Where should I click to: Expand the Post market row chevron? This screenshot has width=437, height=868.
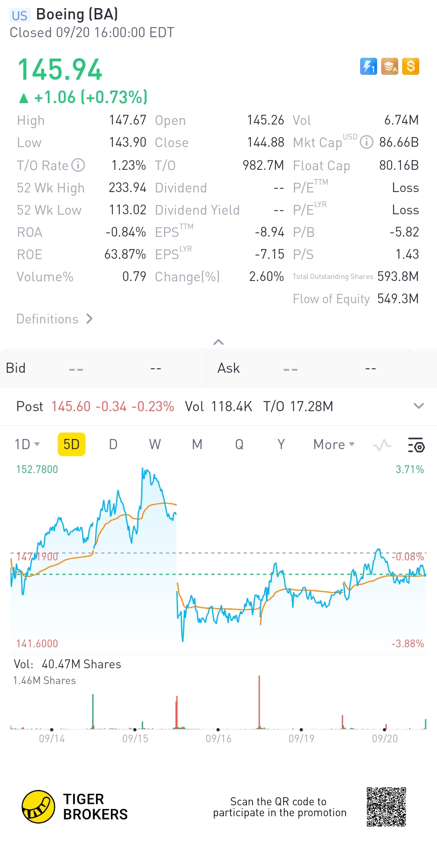[419, 406]
